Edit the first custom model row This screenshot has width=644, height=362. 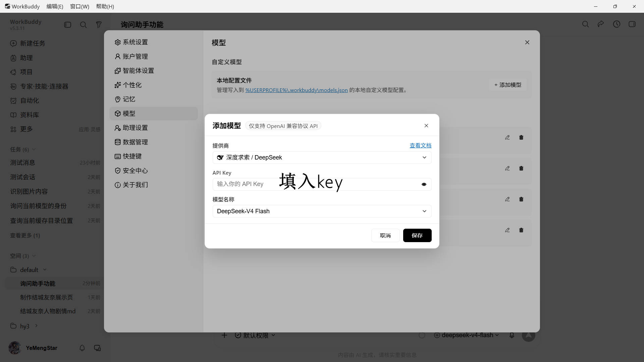point(507,137)
